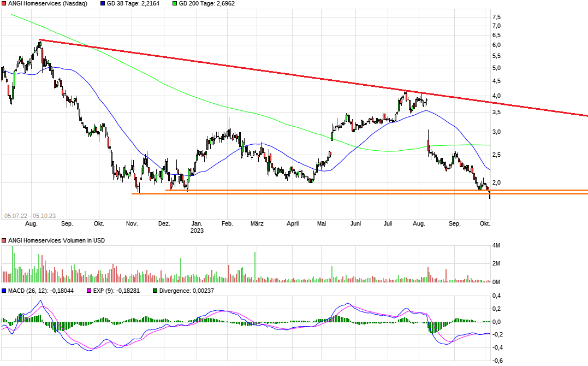Click the -0,6 label on the MACD axis

point(497,361)
